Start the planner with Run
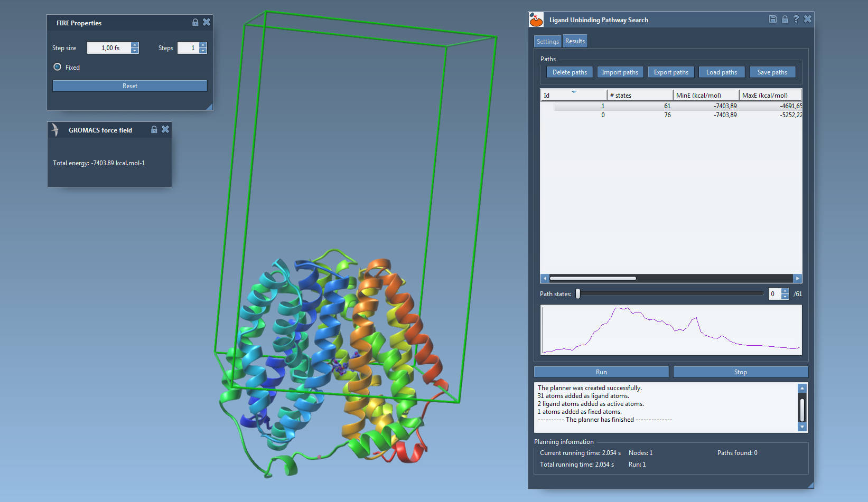The width and height of the screenshot is (868, 502). tap(601, 372)
